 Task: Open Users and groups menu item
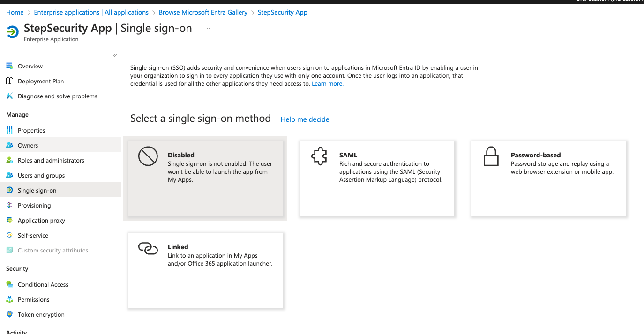coord(41,175)
